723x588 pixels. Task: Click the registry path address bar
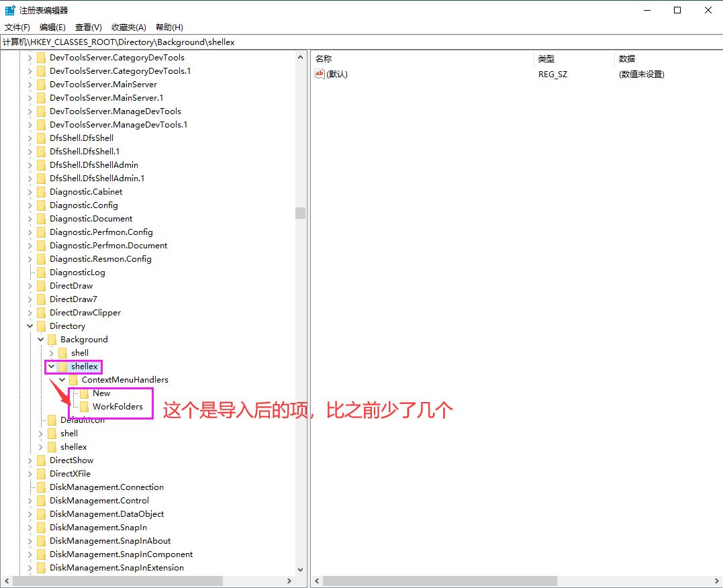click(x=361, y=42)
